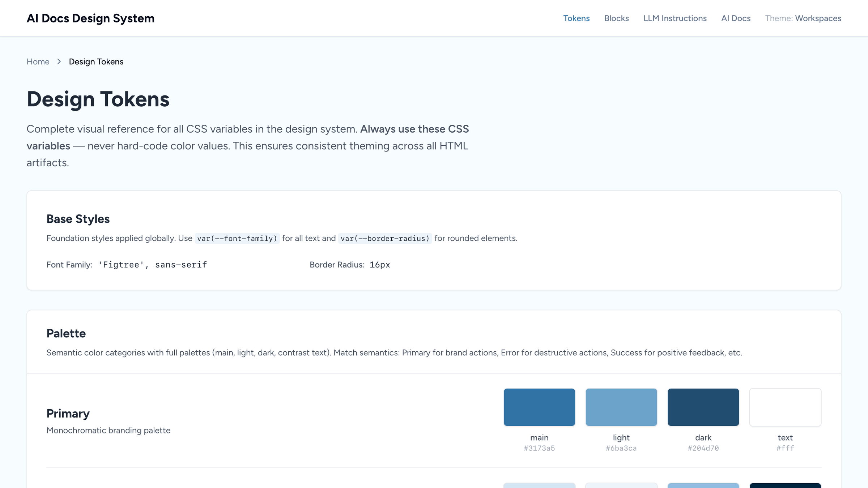The image size is (868, 488).
Task: Click the var(--border-radius) code snippet
Action: [385, 238]
